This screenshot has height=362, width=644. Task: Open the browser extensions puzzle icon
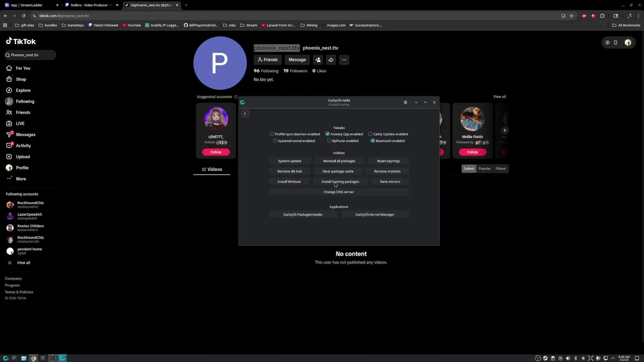pos(602,16)
